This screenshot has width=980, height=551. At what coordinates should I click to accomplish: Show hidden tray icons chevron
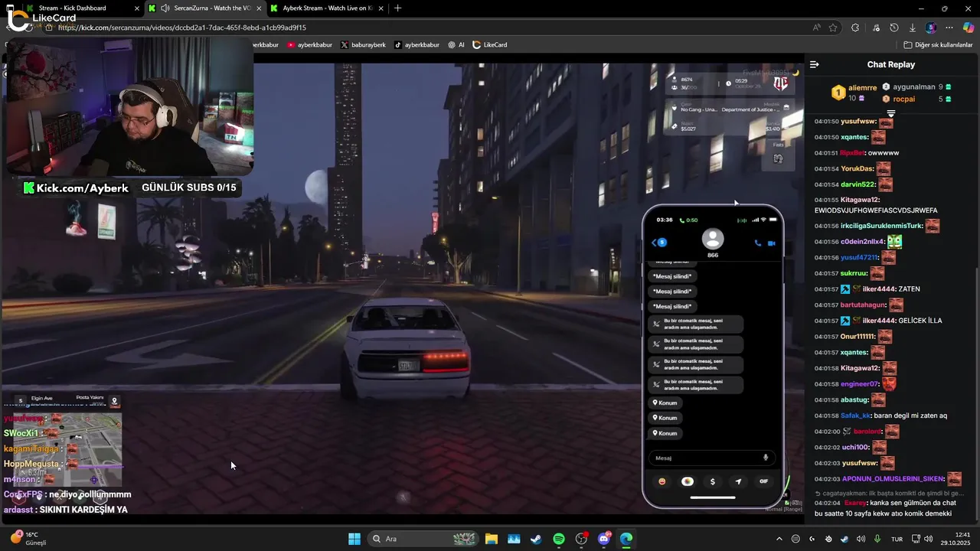(779, 539)
